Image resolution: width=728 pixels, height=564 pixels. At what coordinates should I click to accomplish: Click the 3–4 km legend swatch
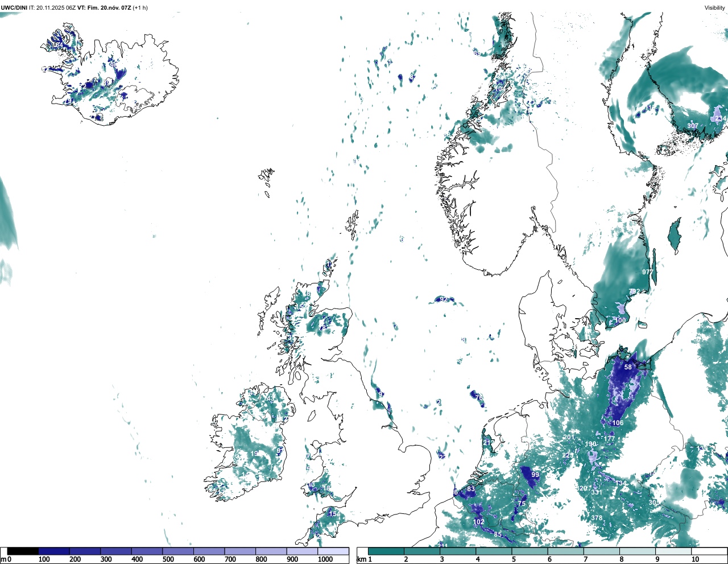coord(458,551)
